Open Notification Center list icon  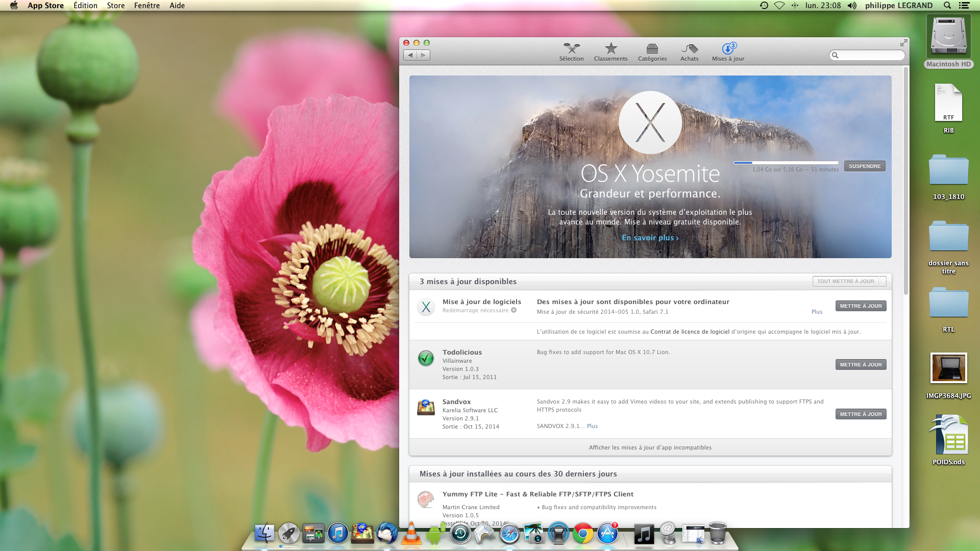964,6
